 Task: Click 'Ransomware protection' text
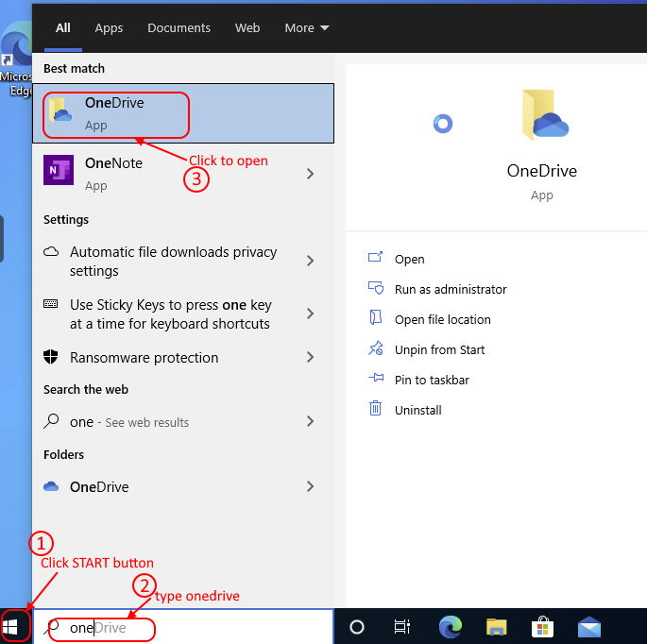pos(144,357)
